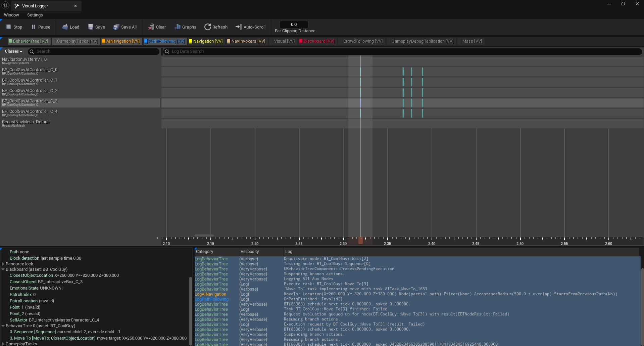Select BP_CoolGuyAIController_C_0 row
This screenshot has width=644, height=346.
tap(80, 71)
